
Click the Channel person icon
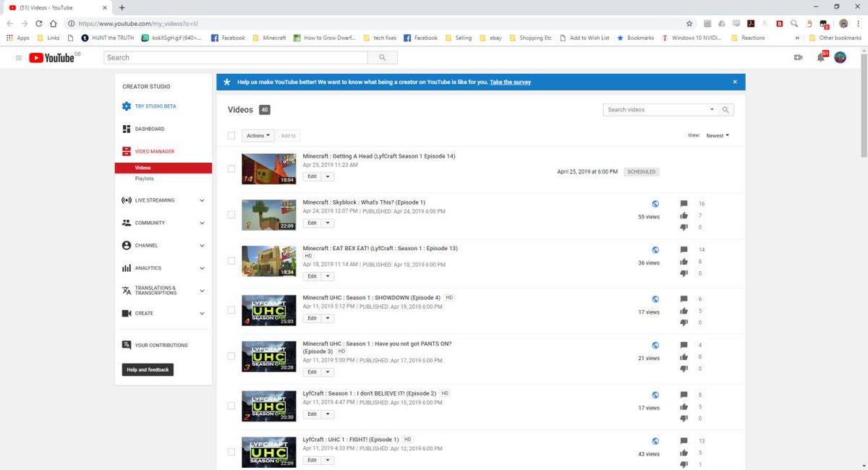click(x=127, y=245)
